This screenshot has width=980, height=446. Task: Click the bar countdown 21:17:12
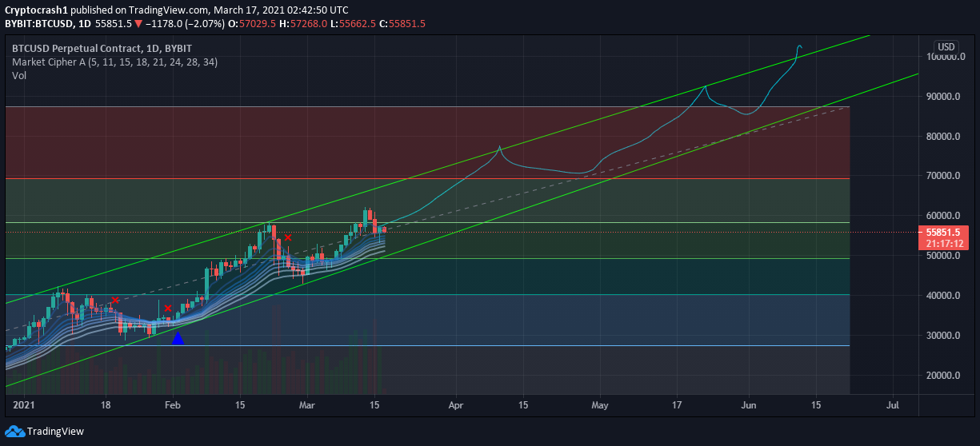[x=942, y=244]
